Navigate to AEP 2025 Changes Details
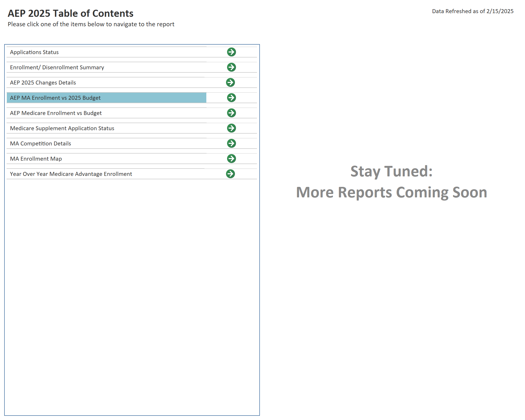This screenshot has width=525, height=420. [x=43, y=82]
